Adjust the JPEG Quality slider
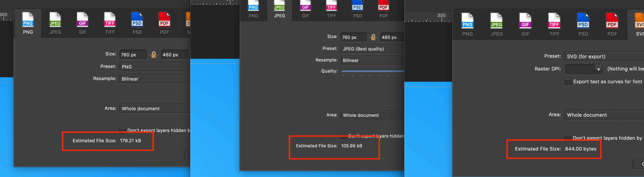Viewport: 644px width, 177px height. (x=373, y=71)
